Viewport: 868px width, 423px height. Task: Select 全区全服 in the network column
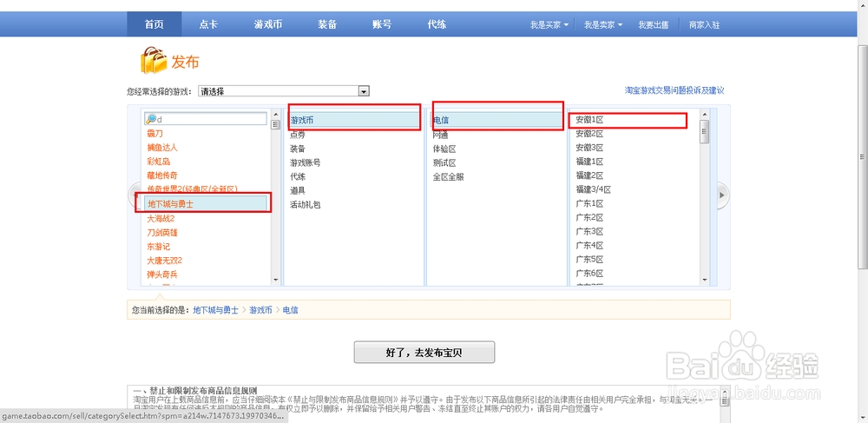448,176
